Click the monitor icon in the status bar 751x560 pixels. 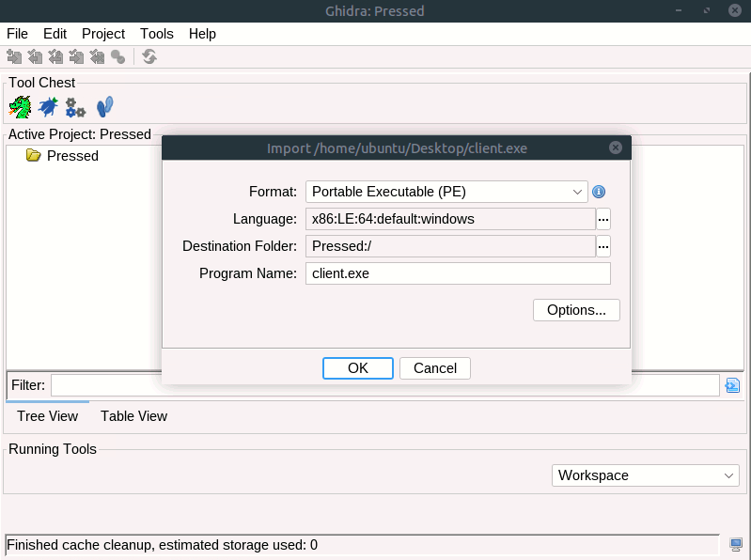pyautogui.click(x=735, y=545)
